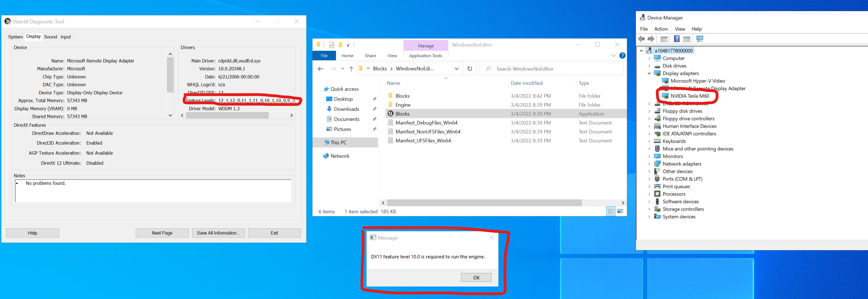Click the up-one-folder arrow in File Explorer

tap(351, 69)
